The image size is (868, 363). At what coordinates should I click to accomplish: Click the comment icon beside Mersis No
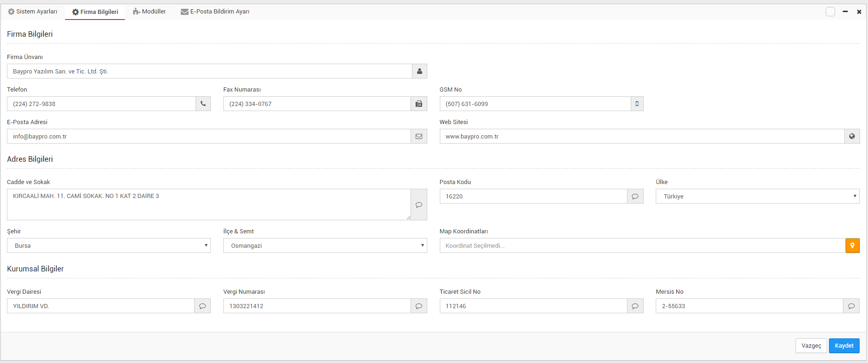851,306
